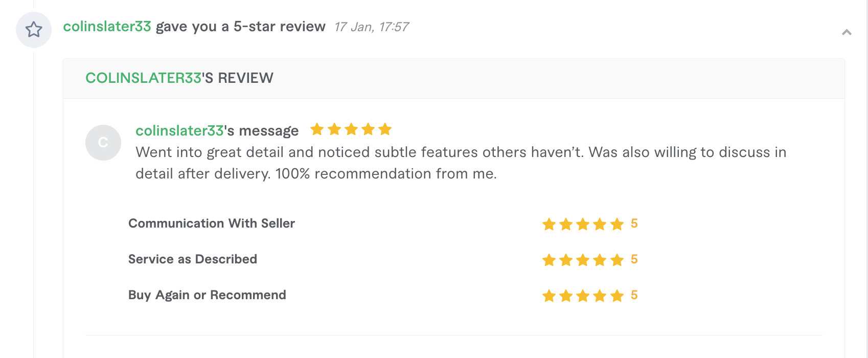
Task: Collapse the review with the chevron arrow
Action: point(847,32)
